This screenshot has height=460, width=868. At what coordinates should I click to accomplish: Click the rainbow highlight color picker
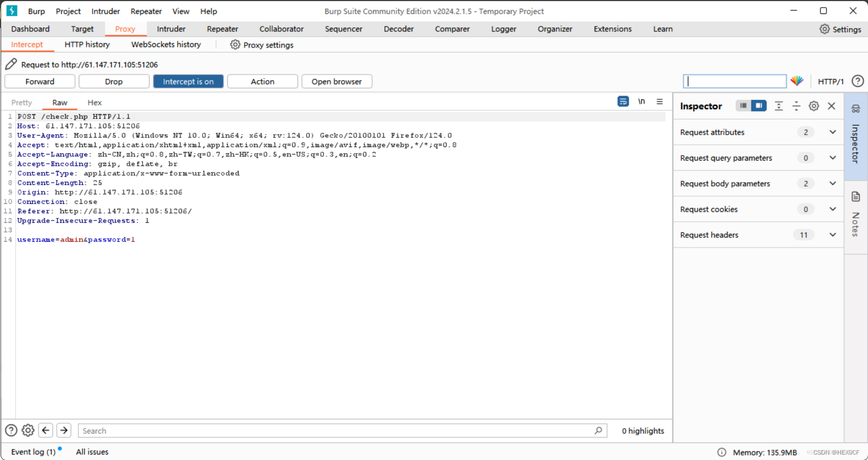[x=797, y=81]
